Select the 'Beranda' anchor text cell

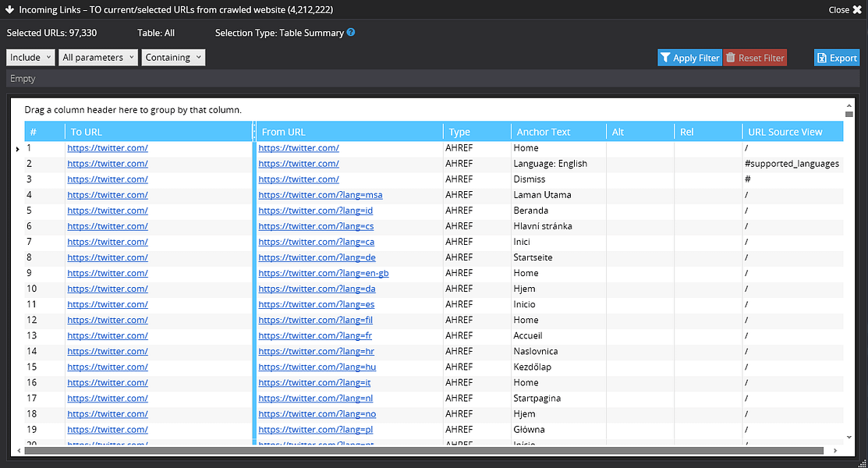point(558,211)
